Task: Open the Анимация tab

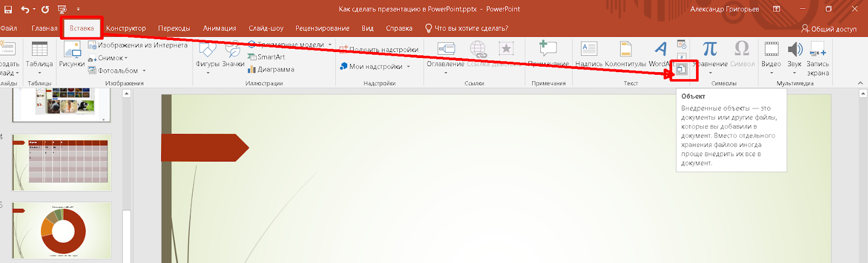Action: pos(219,28)
